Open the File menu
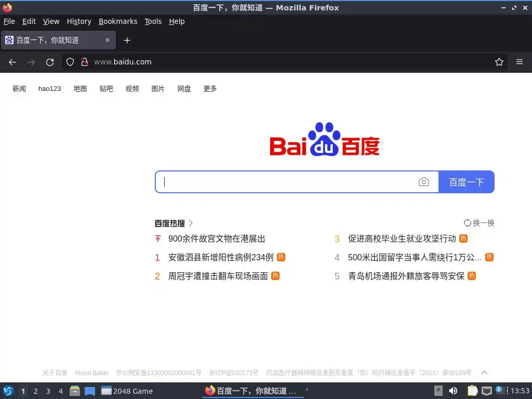Image resolution: width=532 pixels, height=399 pixels. point(9,21)
